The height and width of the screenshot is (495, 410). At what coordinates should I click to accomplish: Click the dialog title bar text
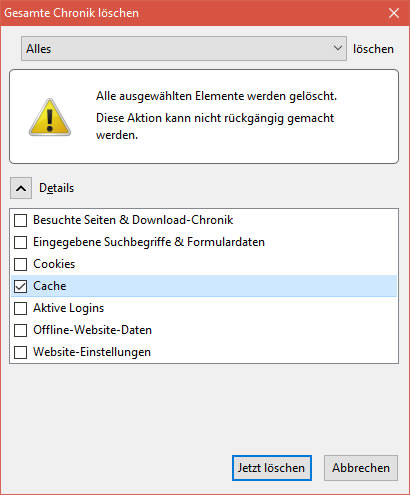[71, 13]
